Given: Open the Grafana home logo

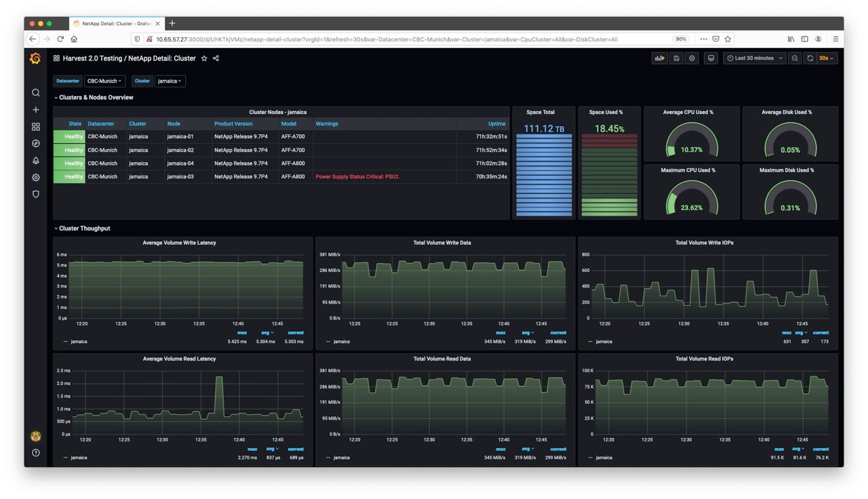Looking at the screenshot, I should [35, 59].
